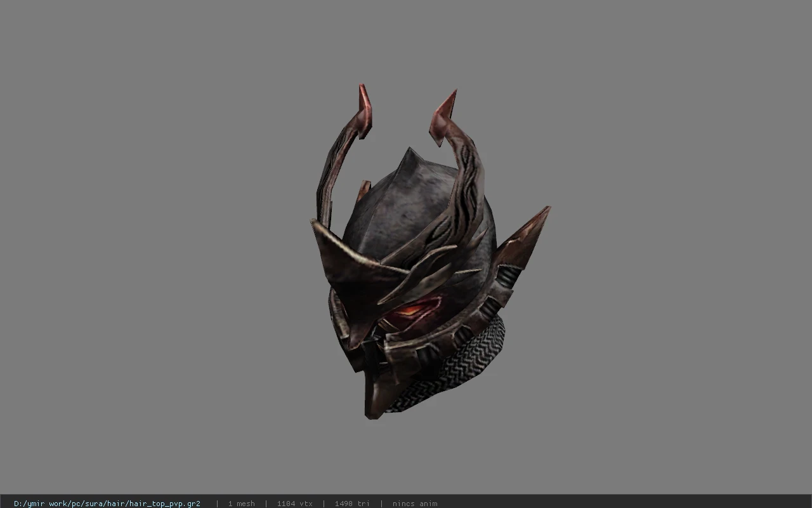The width and height of the screenshot is (812, 508).
Task: Click the "1490 tri" triangle count
Action: [351, 504]
